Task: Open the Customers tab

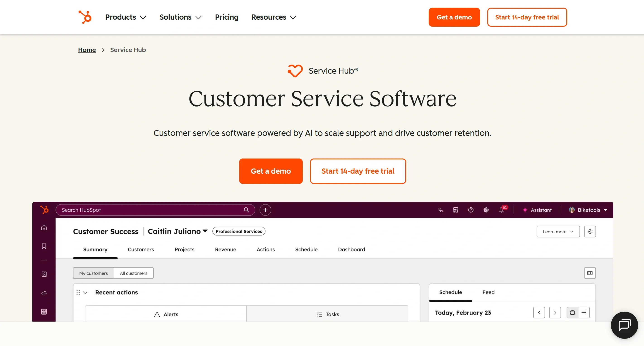Action: (141, 249)
